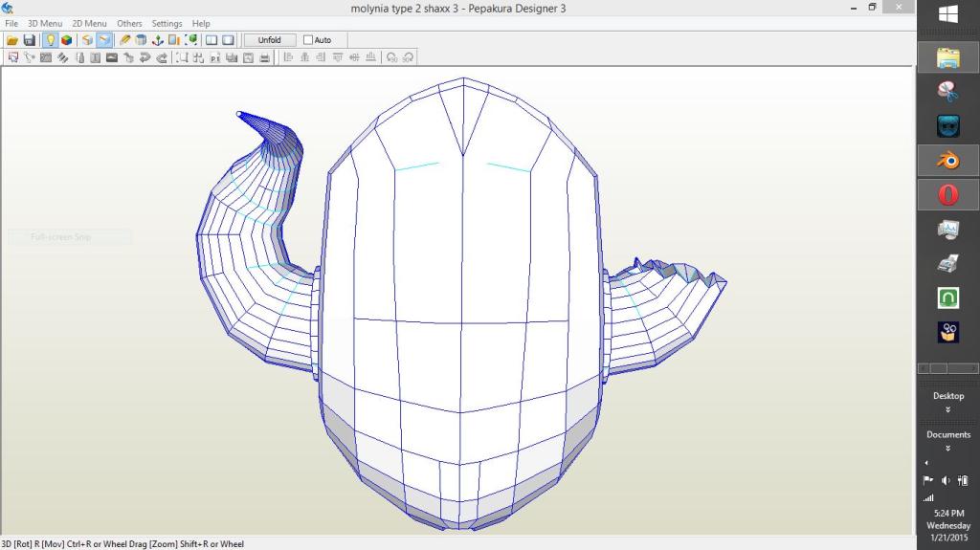Click the Save floppy disk icon
Image resolution: width=980 pixels, height=550 pixels.
29,40
